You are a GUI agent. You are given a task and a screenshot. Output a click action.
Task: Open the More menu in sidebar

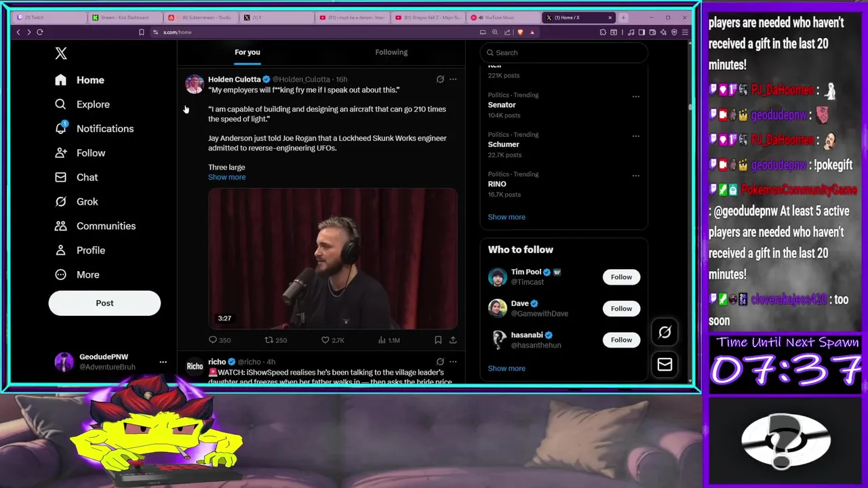tap(77, 275)
